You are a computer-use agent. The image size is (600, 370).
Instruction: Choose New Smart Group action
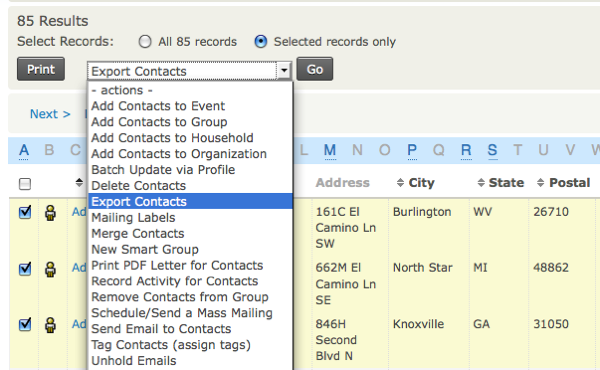tap(191, 249)
